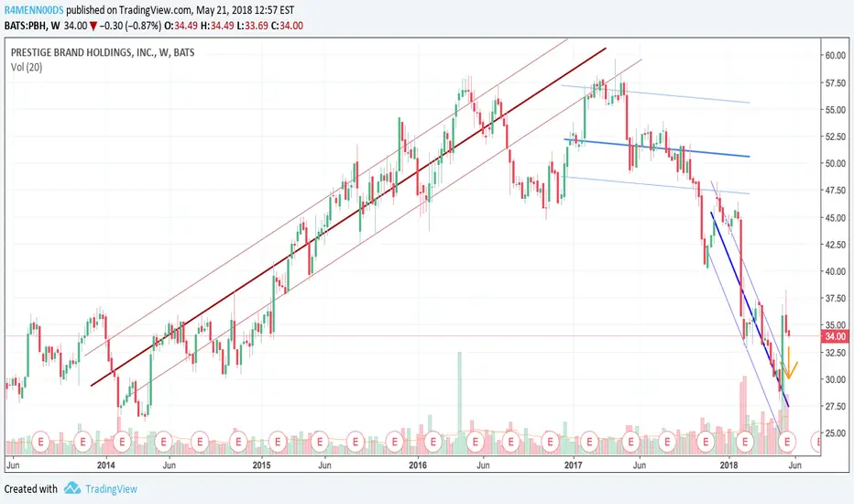Click the earnings E marker below the orange arrow
The height and width of the screenshot is (504, 854).
click(x=787, y=442)
